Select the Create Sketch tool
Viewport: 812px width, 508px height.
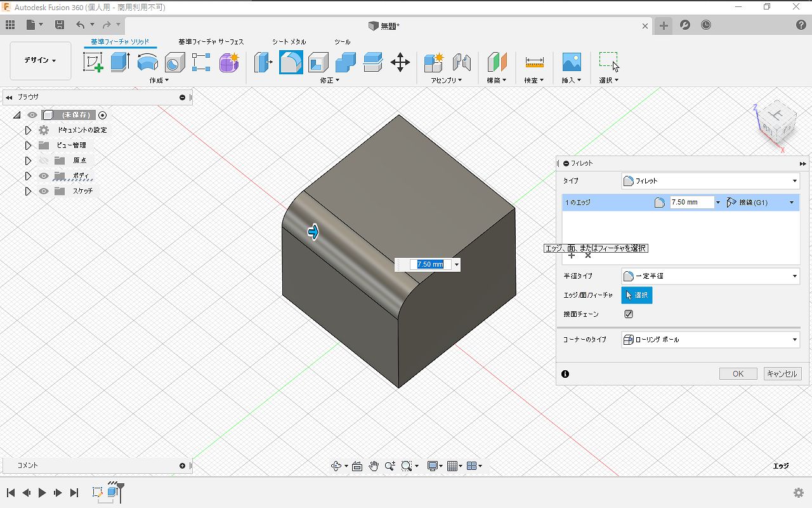(93, 62)
